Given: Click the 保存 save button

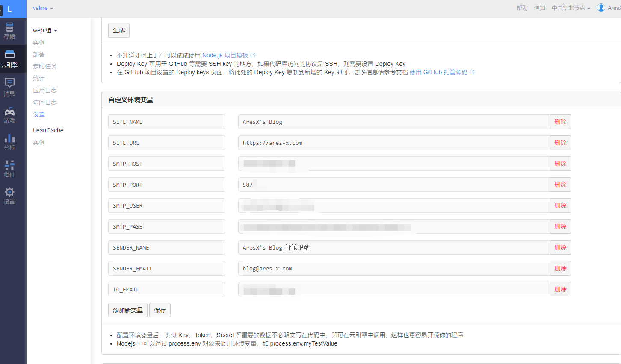Looking at the screenshot, I should [160, 310].
